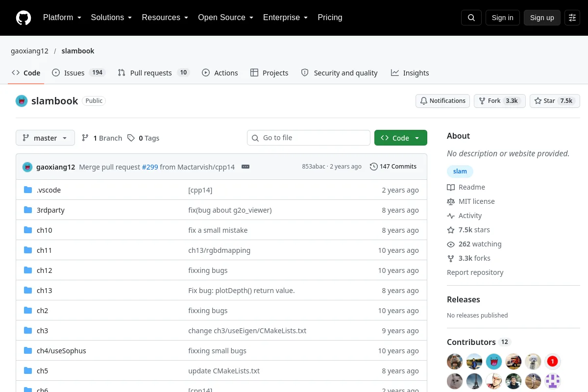Switch to the Issues tab

[x=78, y=73]
